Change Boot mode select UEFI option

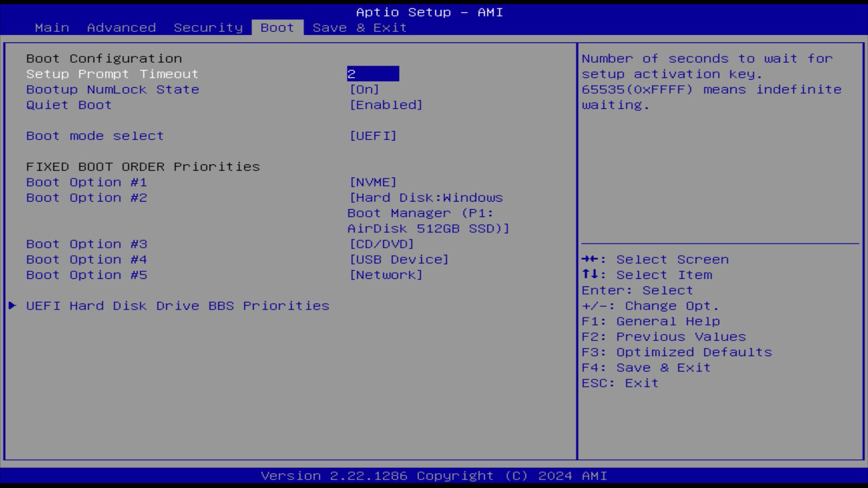[373, 136]
